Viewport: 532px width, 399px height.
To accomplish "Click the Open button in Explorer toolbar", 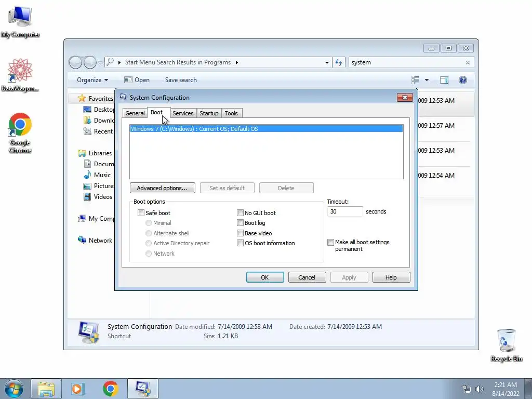I will pos(137,80).
